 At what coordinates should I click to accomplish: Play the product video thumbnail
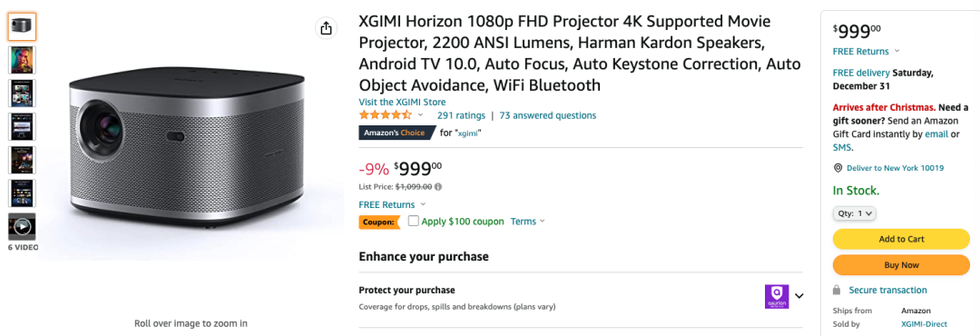click(22, 226)
